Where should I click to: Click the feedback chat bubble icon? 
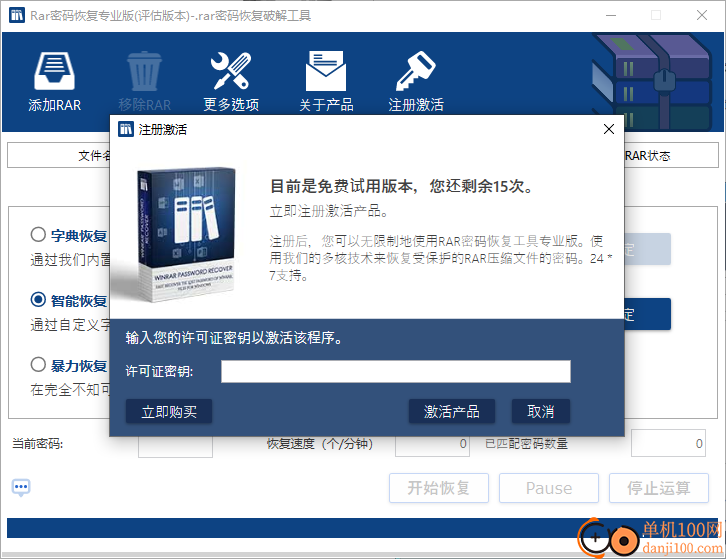pyautogui.click(x=21, y=488)
